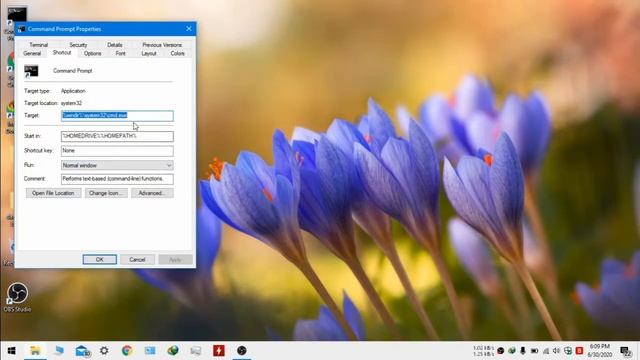Click the volume speaker icon in the tray

556,351
